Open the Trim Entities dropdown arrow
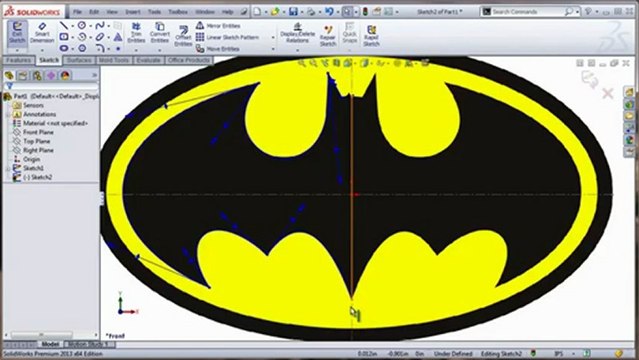This screenshot has height=360, width=639. pyautogui.click(x=136, y=50)
